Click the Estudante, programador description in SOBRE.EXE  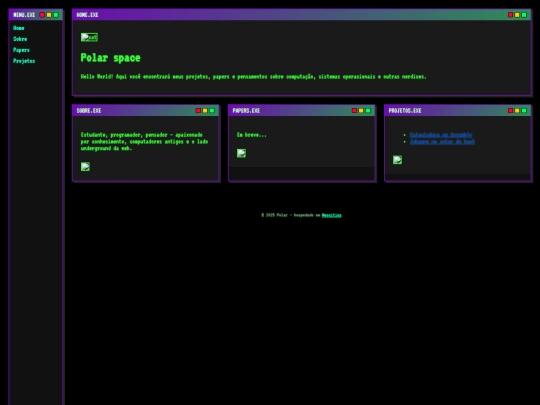pos(144,142)
